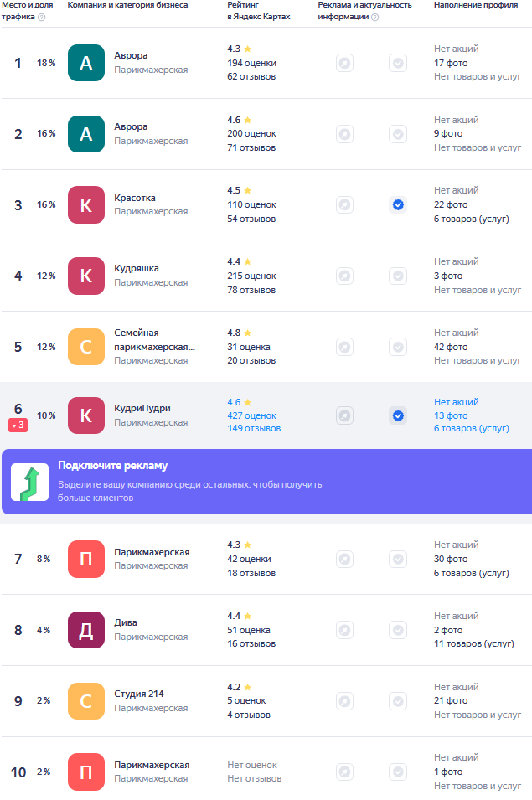This screenshot has height=800, width=532.
Task: Open the 427 оценок rating link
Action: coord(252,415)
